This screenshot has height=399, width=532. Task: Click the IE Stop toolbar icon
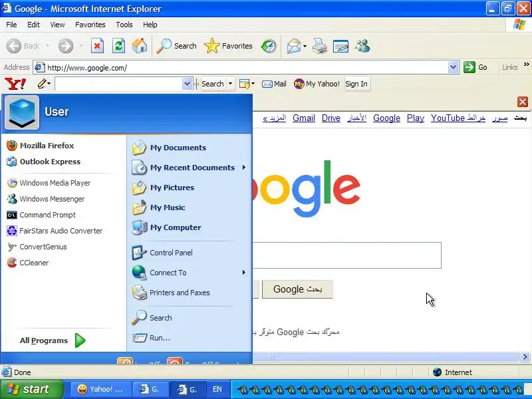(x=97, y=46)
